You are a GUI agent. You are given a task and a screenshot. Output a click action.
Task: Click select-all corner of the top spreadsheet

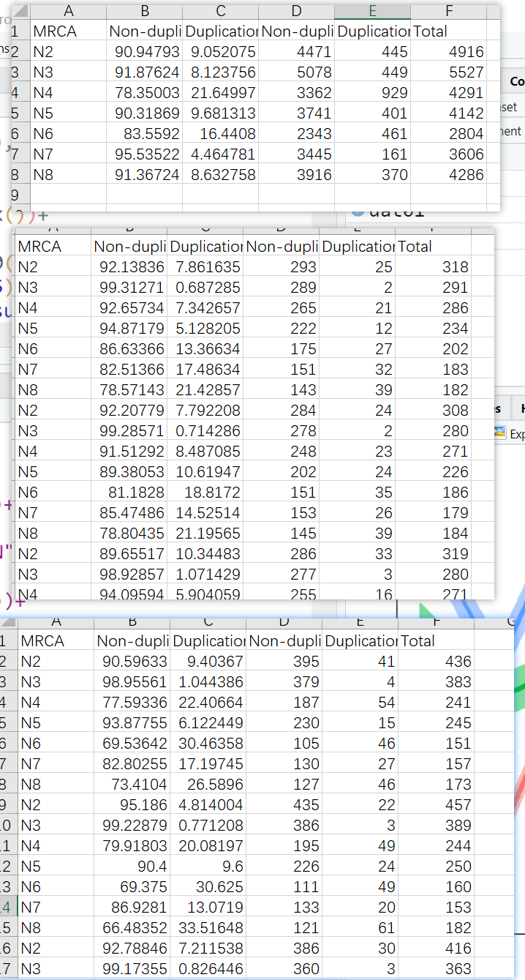click(19, 12)
